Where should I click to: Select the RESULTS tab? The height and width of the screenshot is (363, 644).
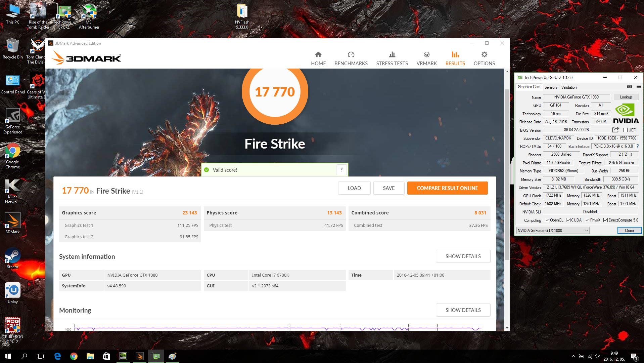[x=455, y=58]
